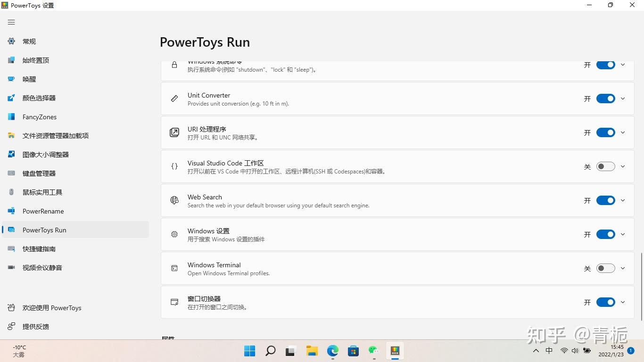Select PowerRename in the sidebar
The width and height of the screenshot is (644, 362).
point(43,211)
